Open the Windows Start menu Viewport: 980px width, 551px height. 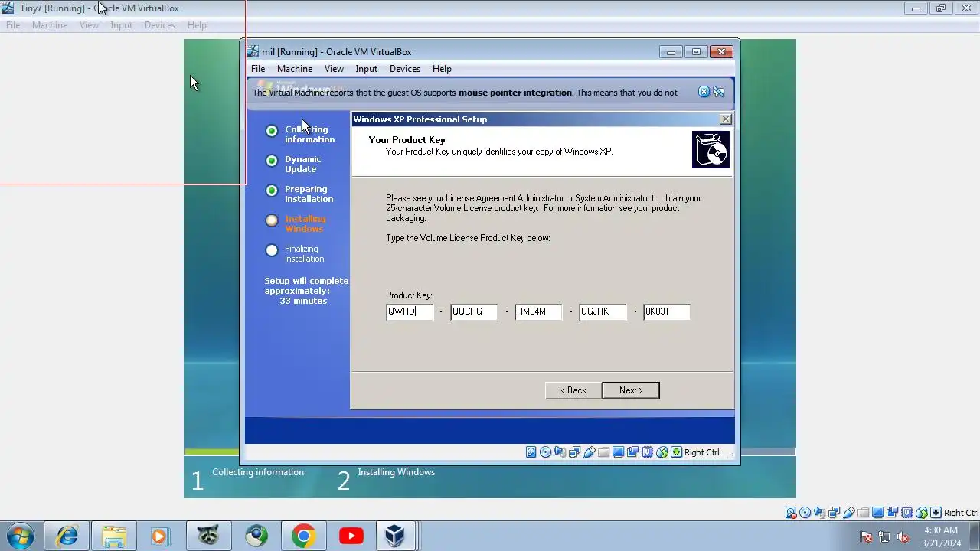(x=19, y=536)
